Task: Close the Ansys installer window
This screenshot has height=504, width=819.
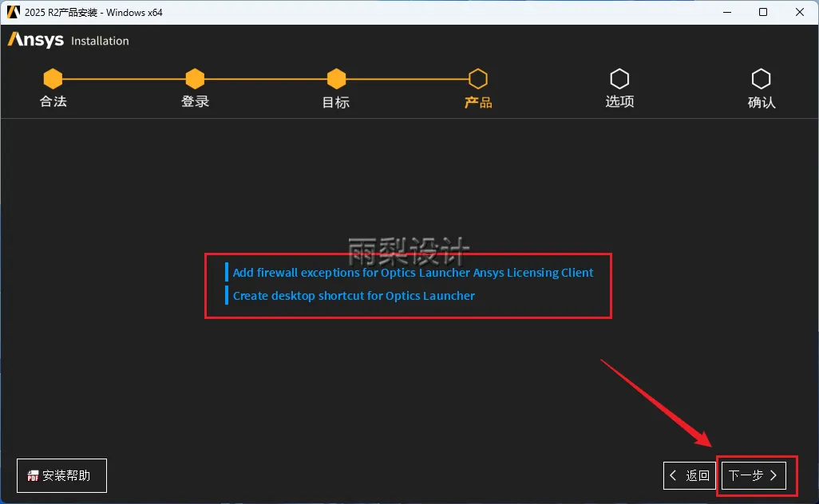Action: [800, 12]
